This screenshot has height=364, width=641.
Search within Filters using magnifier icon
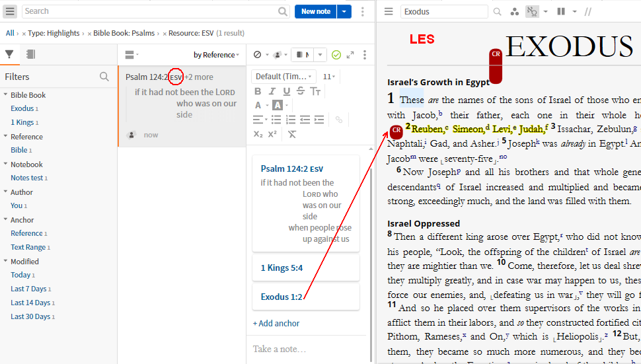click(104, 77)
